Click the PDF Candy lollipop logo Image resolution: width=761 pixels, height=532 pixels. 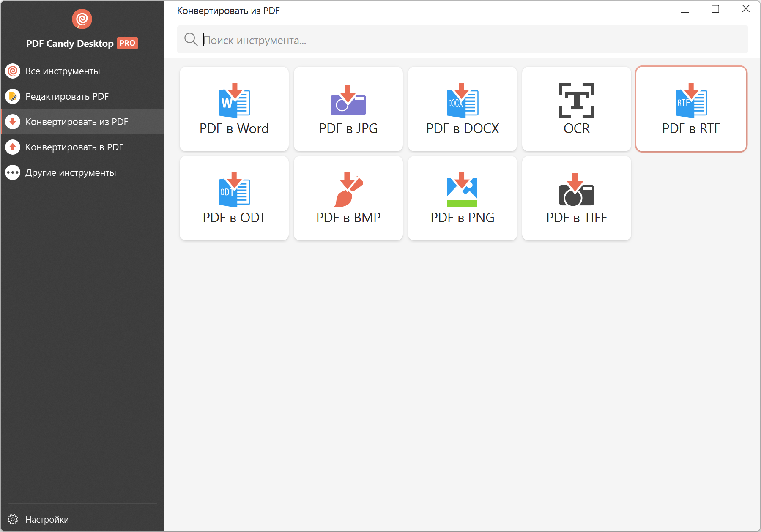(82, 19)
